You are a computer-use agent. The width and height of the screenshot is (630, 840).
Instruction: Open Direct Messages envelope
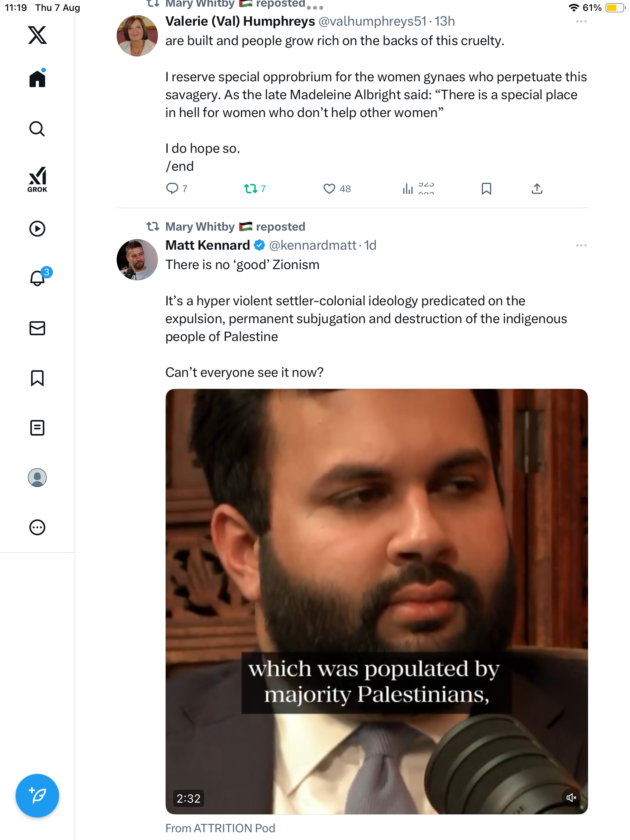click(x=37, y=328)
